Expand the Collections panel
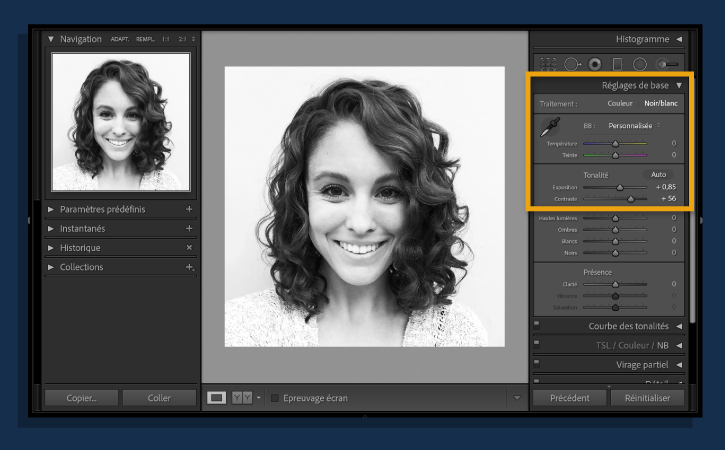 (x=51, y=267)
